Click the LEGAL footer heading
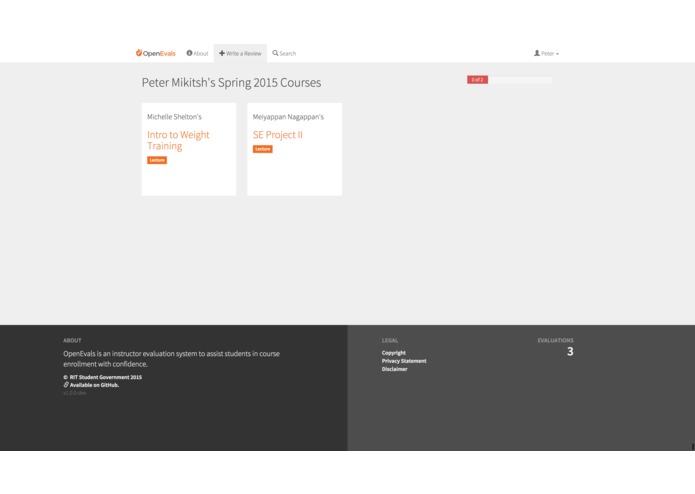The height and width of the screenshot is (494, 695). pyautogui.click(x=390, y=340)
